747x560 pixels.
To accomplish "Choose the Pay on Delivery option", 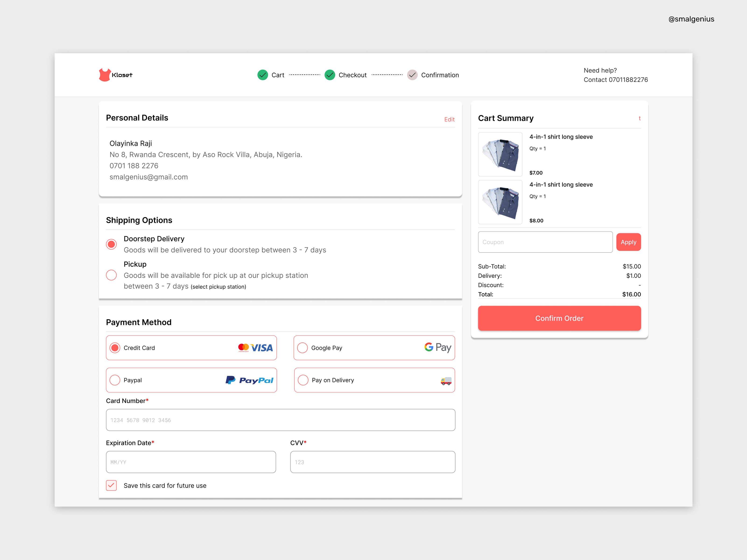I will (x=303, y=380).
